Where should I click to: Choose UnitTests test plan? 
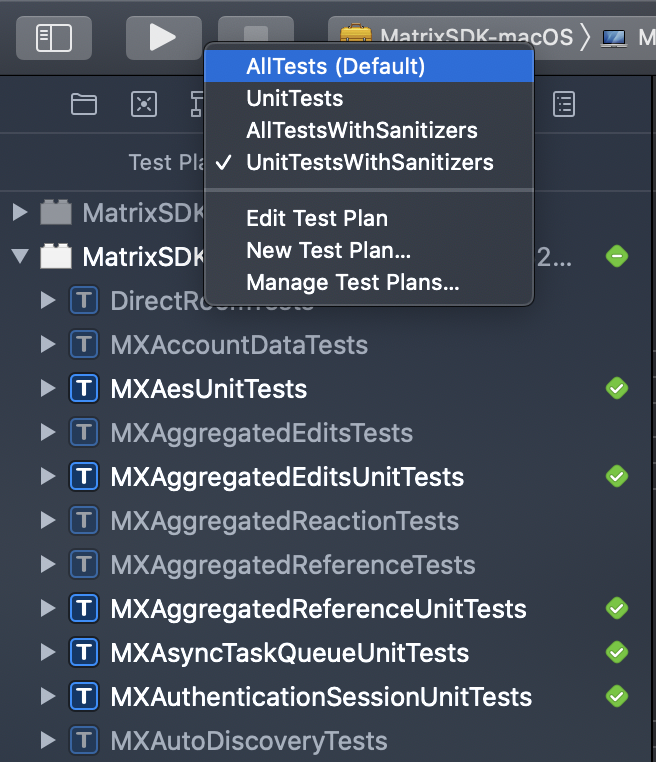click(369, 98)
